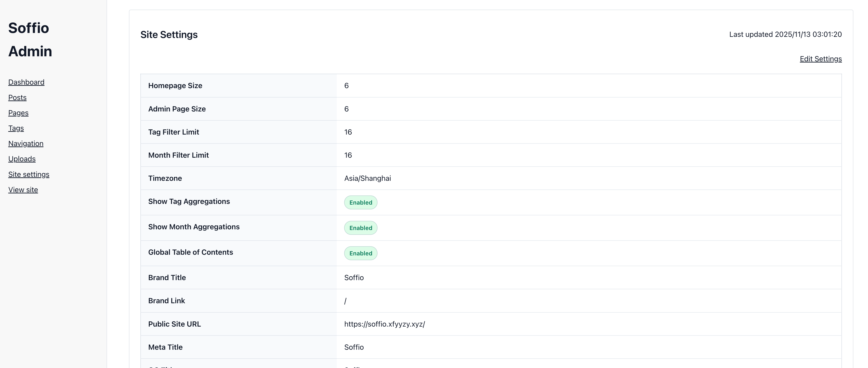The height and width of the screenshot is (368, 868).
Task: Click the View site link
Action: coord(23,190)
